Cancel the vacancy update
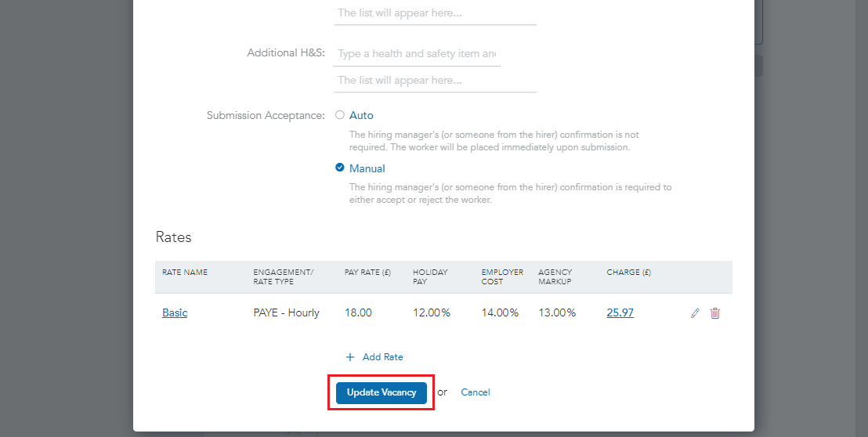Screen dimensions: 868x437 (476, 392)
